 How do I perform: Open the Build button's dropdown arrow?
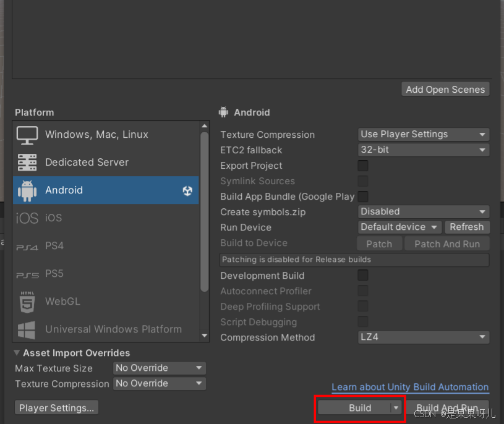(396, 408)
